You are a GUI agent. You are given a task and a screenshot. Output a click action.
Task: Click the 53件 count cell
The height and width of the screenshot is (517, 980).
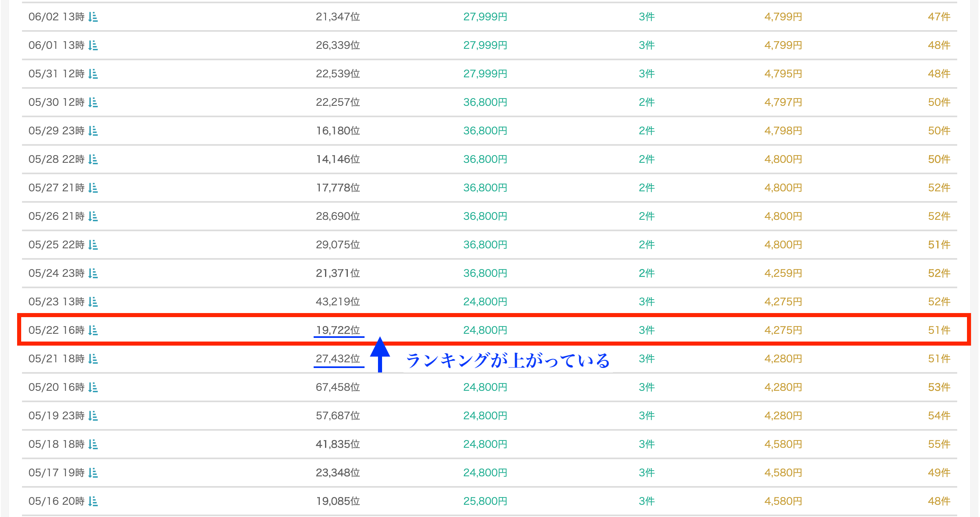(x=939, y=387)
